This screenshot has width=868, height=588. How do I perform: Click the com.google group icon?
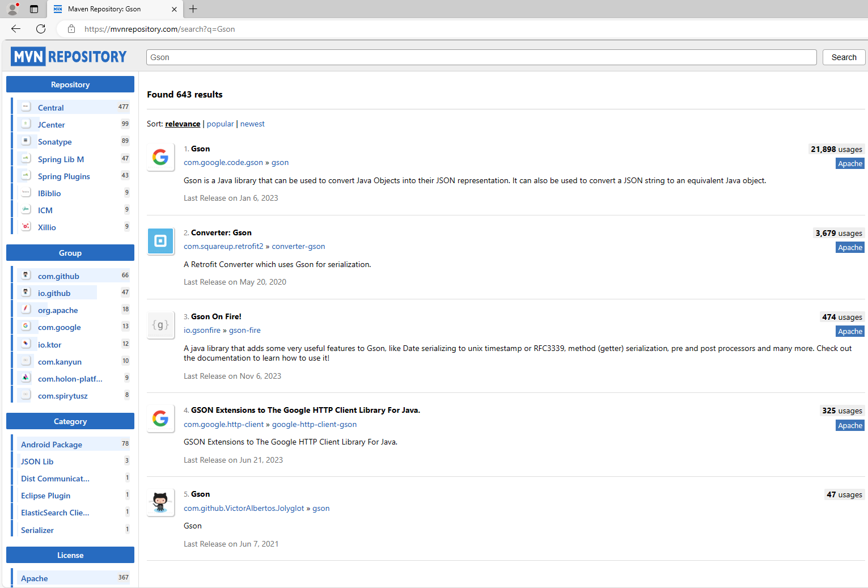tap(26, 327)
